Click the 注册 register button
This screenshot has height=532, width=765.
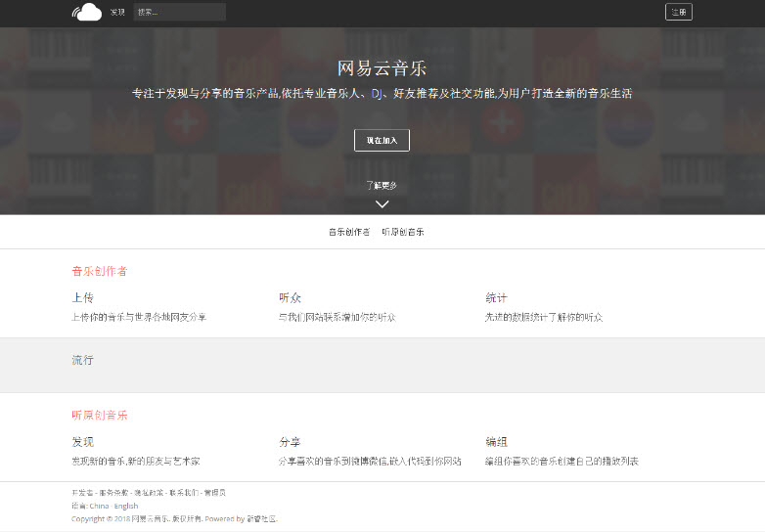(679, 12)
